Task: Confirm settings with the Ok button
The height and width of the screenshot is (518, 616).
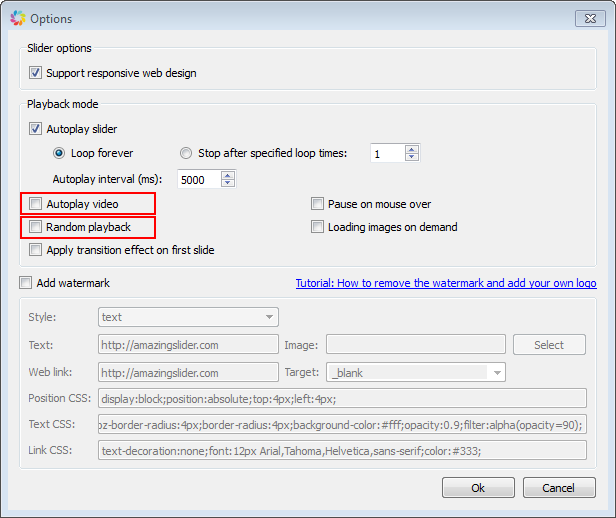Action: [x=478, y=488]
